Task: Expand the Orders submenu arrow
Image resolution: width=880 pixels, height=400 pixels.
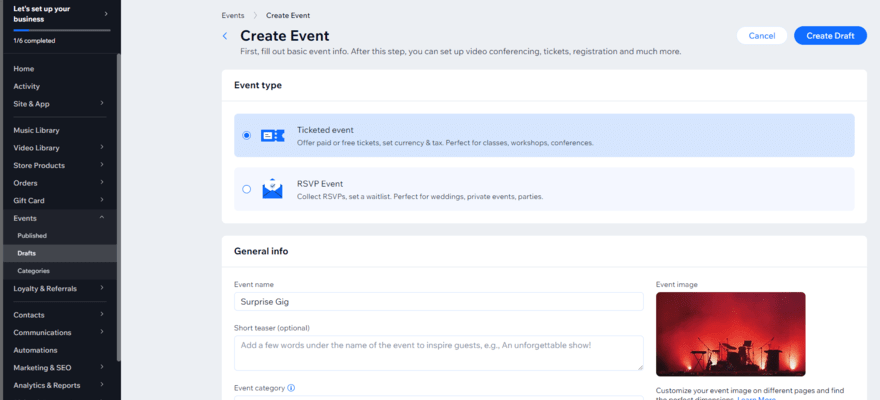Action: tap(102, 182)
